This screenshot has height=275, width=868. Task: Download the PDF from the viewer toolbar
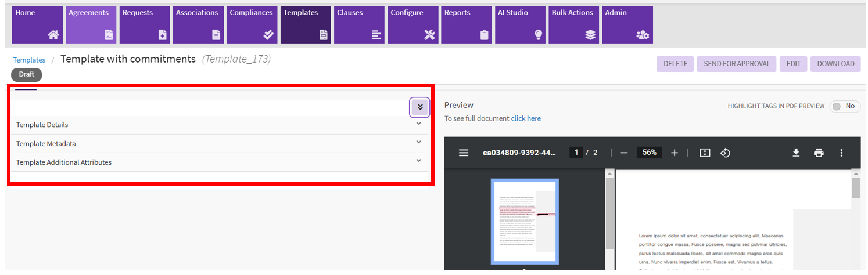(x=796, y=153)
